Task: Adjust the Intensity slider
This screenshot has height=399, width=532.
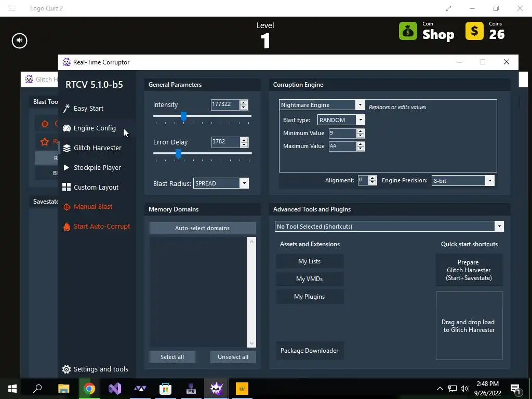Action: pos(183,116)
